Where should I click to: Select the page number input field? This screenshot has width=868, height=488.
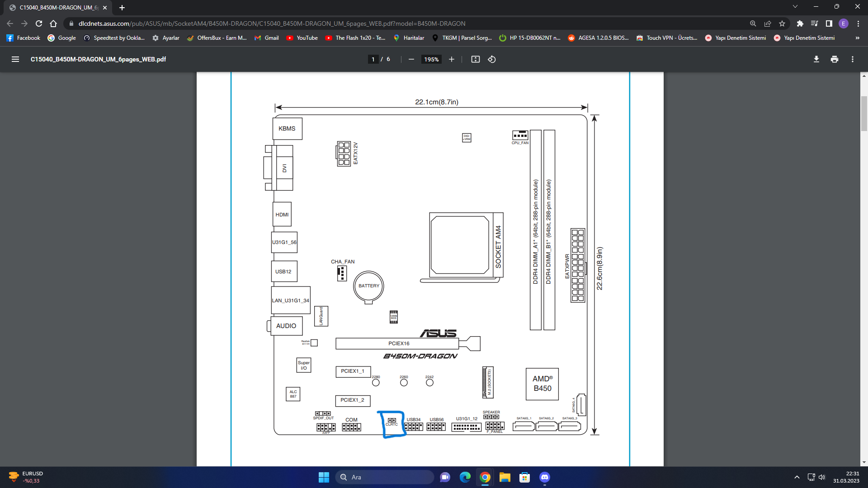(373, 59)
